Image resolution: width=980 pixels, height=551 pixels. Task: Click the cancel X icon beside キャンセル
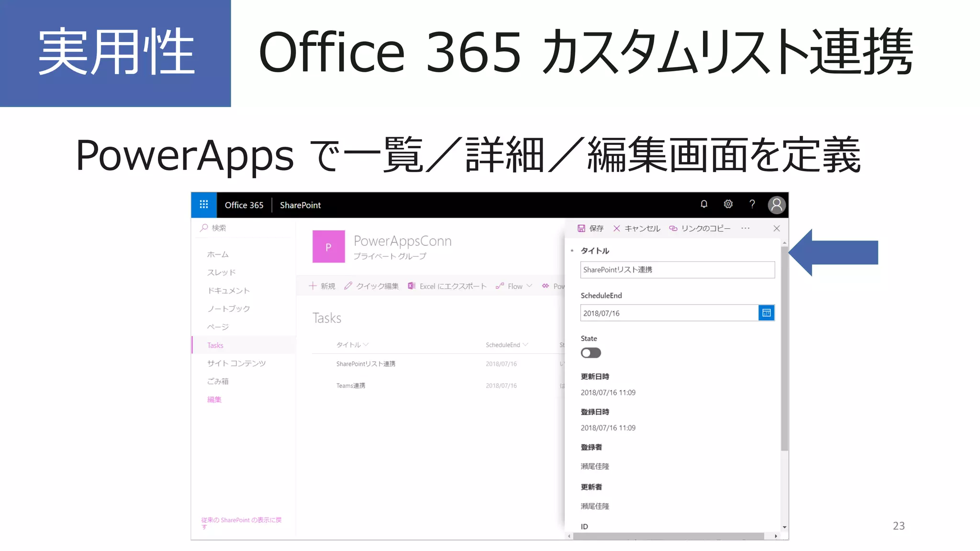click(x=617, y=229)
